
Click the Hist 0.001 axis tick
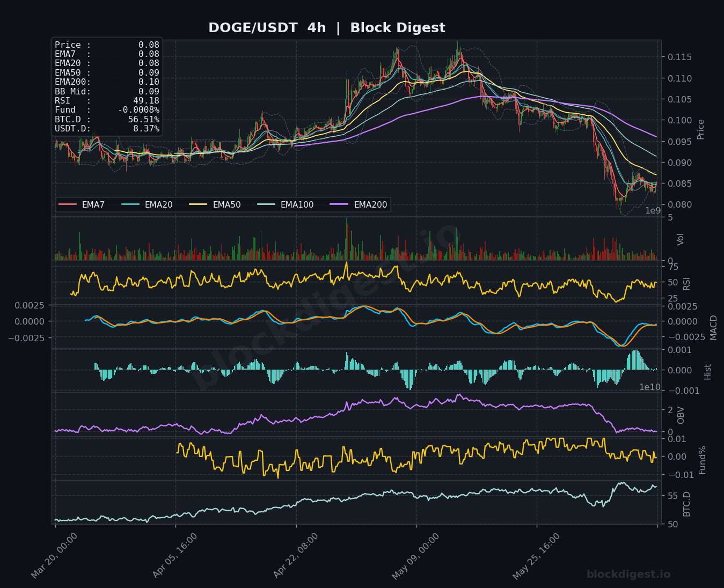679,350
